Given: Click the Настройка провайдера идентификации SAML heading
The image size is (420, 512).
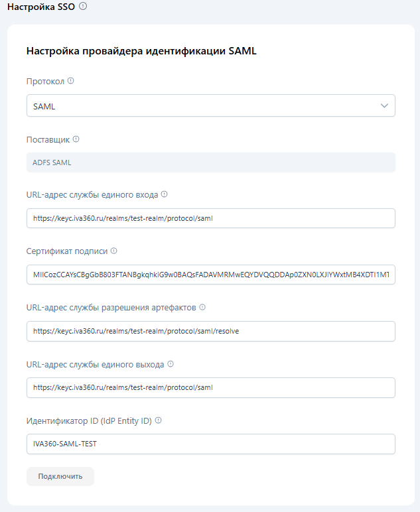Looking at the screenshot, I should (x=141, y=51).
